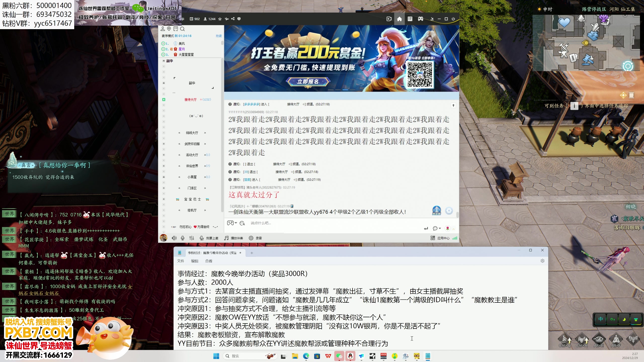The width and height of the screenshot is (644, 362).
Task: Click the home icon in YY's top bar
Action: [399, 19]
